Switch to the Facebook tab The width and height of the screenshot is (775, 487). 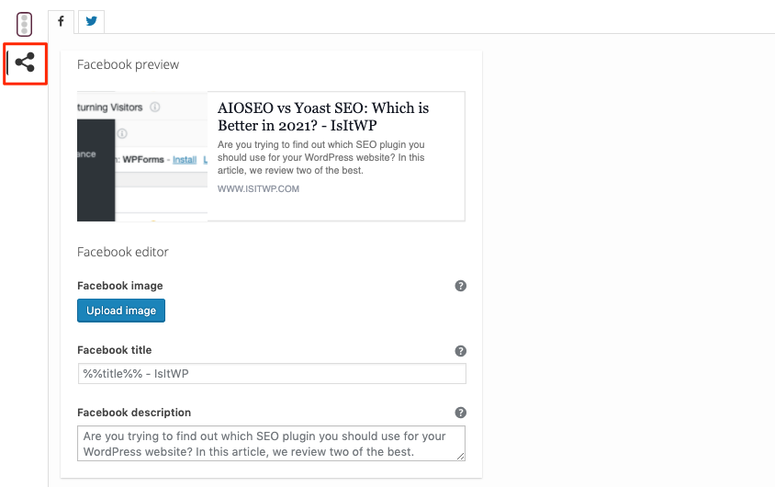[x=61, y=22]
